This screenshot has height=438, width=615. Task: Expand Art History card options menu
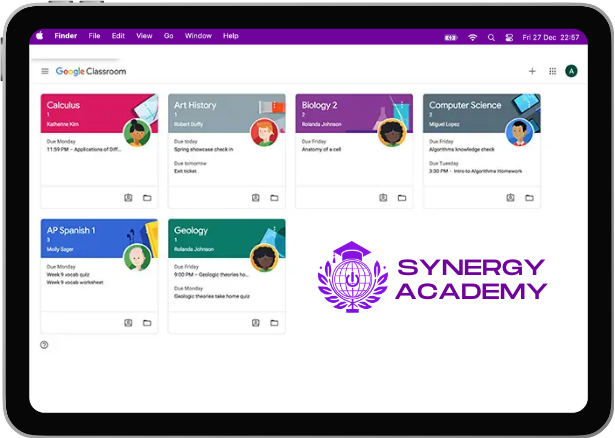pos(275,105)
